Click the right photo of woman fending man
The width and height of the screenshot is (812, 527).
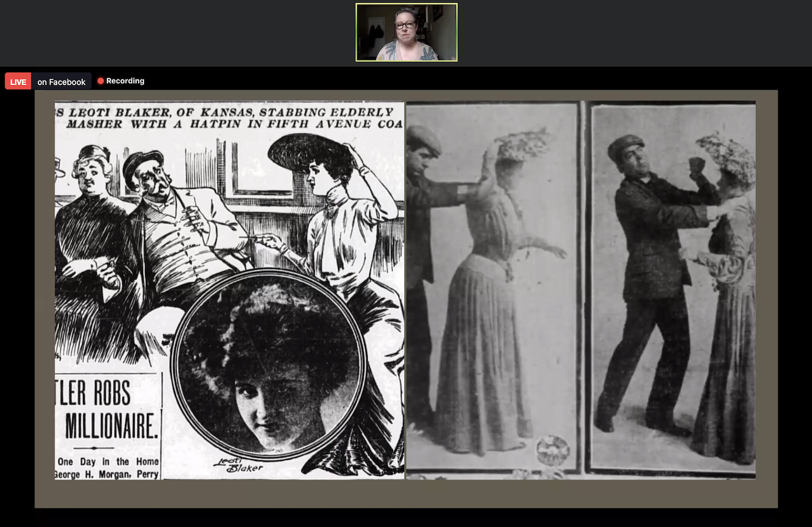point(673,289)
